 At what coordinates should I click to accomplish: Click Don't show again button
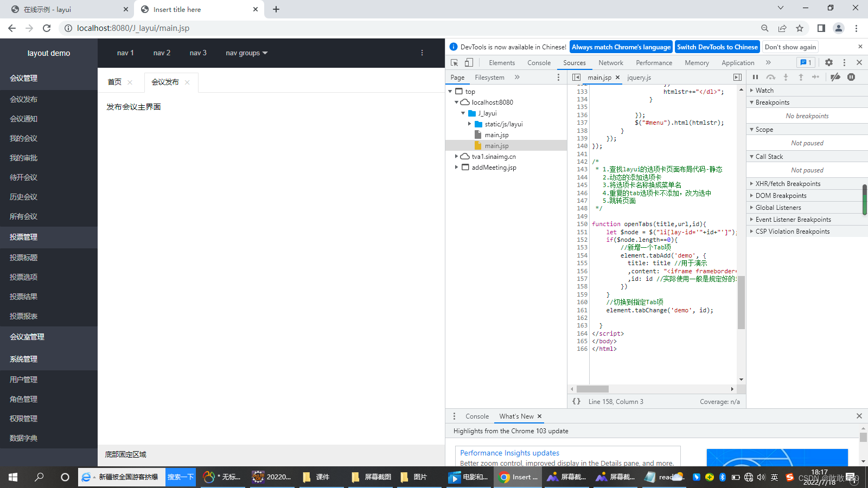pos(790,47)
